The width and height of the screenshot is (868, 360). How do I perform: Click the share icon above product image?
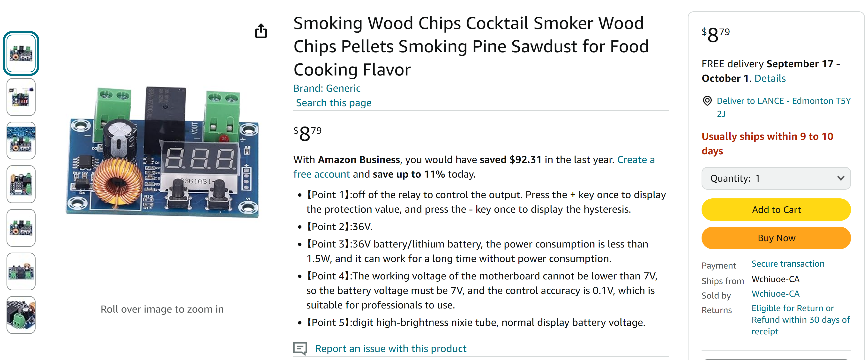click(261, 31)
